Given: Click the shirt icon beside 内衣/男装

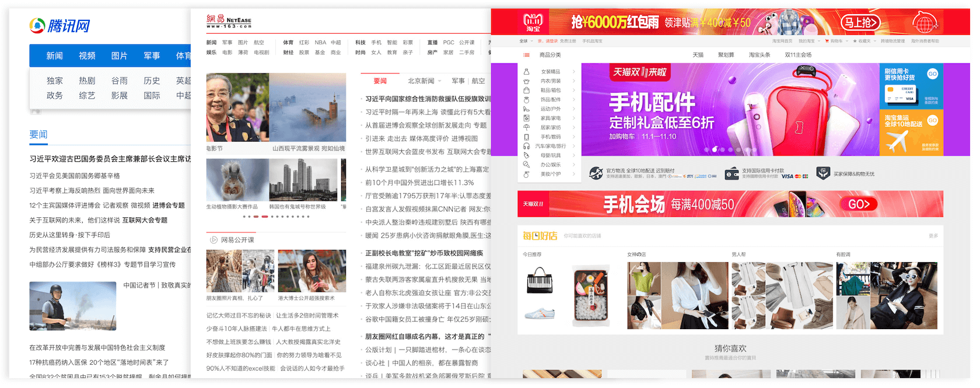Looking at the screenshot, I should click(x=526, y=81).
